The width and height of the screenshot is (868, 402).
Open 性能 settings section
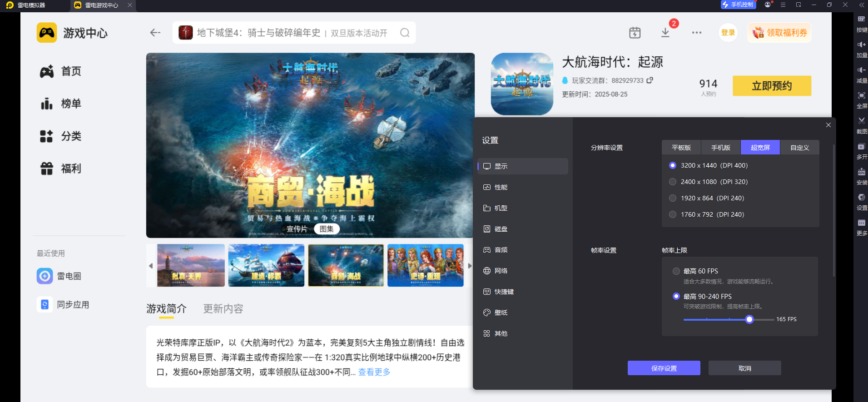(523, 187)
